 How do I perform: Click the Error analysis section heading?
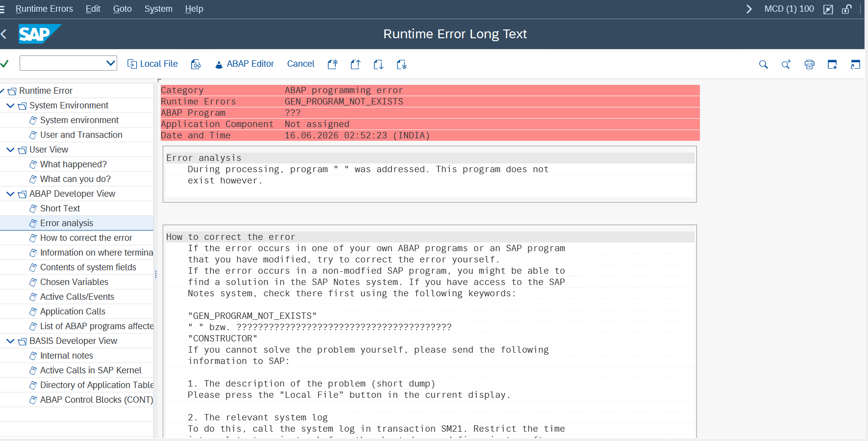(x=204, y=158)
